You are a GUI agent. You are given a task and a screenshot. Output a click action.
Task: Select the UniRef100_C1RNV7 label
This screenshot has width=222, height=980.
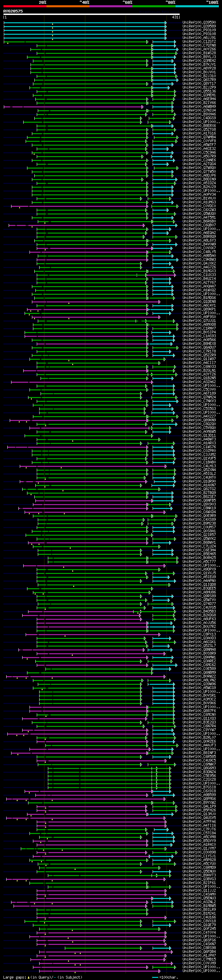pyautogui.click(x=199, y=328)
